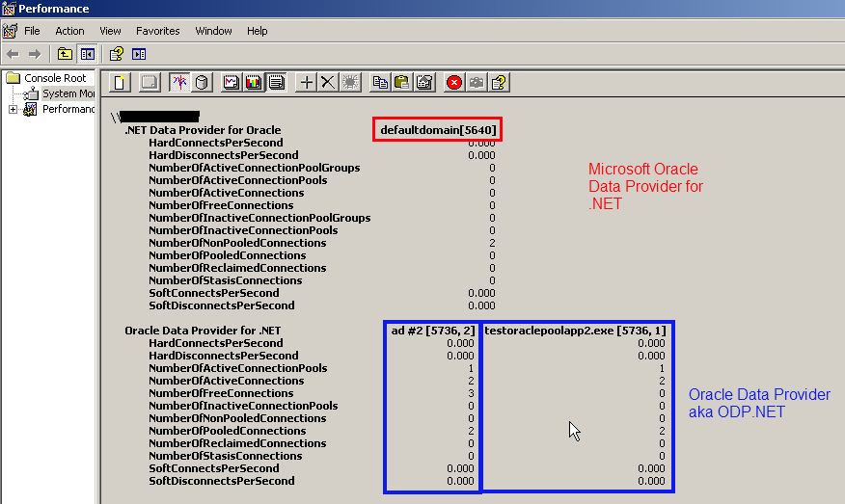Switch to View Report display
The height and width of the screenshot is (504, 845).
pos(276,83)
